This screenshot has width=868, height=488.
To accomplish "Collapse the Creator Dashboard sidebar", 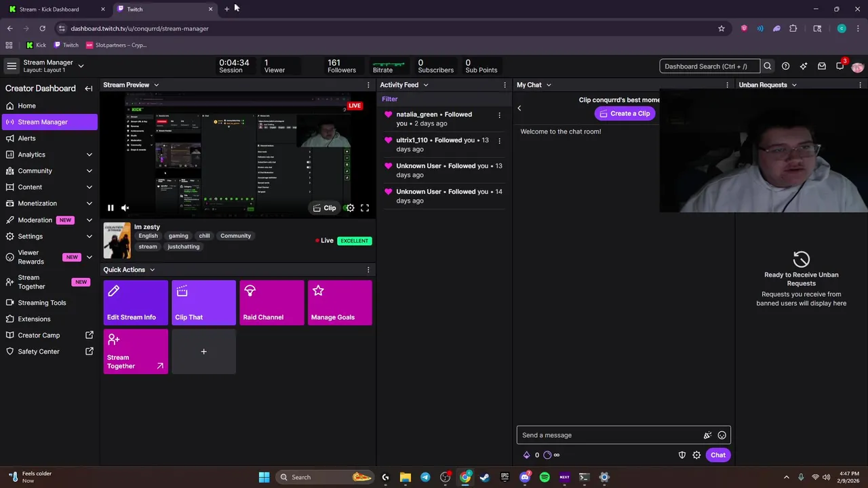I will 88,88.
